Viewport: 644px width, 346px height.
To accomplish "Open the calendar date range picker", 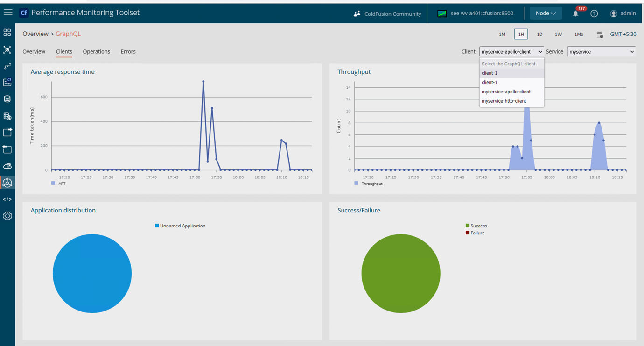I will click(600, 35).
